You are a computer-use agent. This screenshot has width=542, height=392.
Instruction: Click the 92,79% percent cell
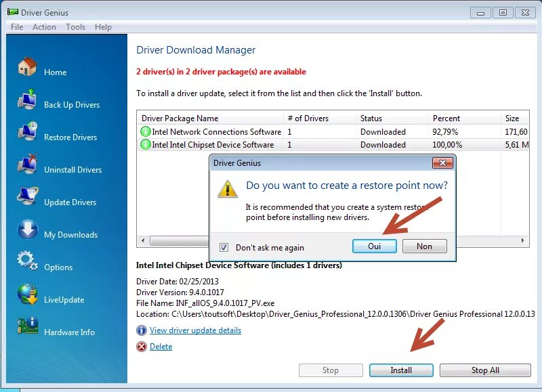(x=445, y=132)
